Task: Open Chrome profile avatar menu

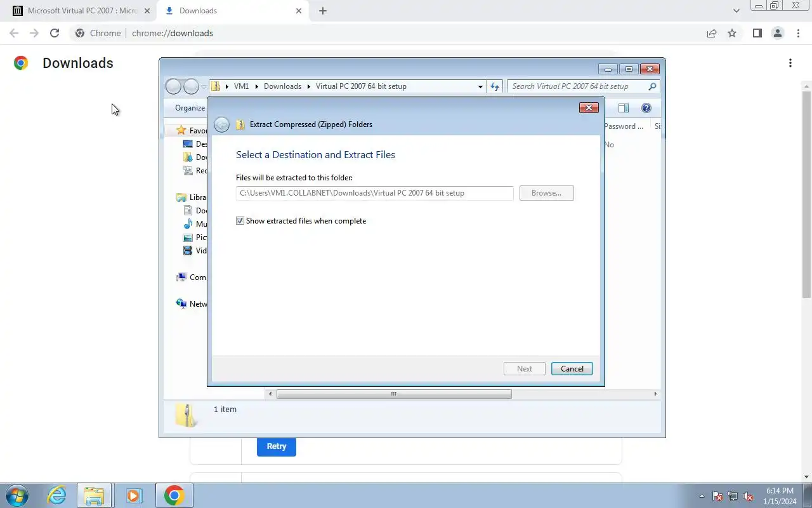Action: (x=777, y=33)
